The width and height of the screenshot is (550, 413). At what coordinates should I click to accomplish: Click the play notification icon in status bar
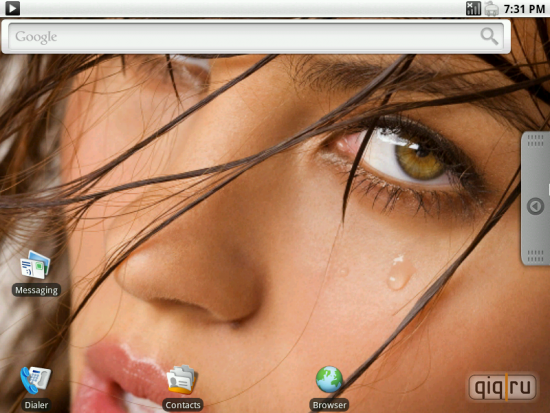click(x=12, y=8)
